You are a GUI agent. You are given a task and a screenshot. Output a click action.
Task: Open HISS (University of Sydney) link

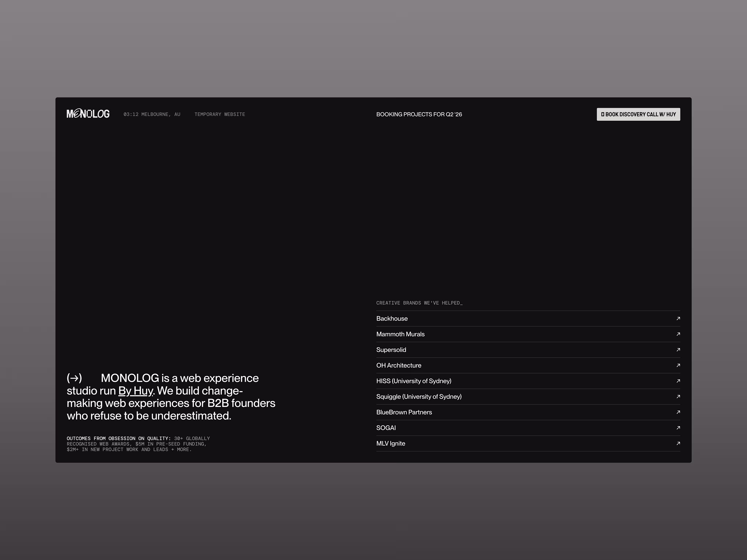click(x=414, y=381)
